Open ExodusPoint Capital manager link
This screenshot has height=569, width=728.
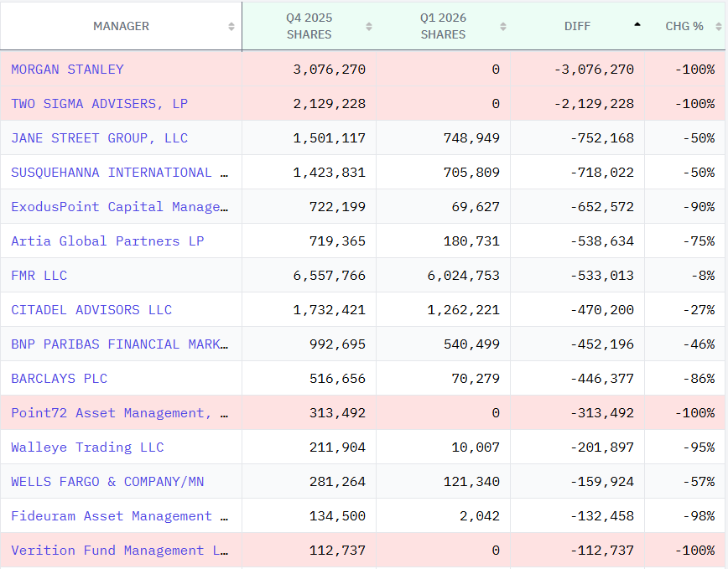point(120,206)
